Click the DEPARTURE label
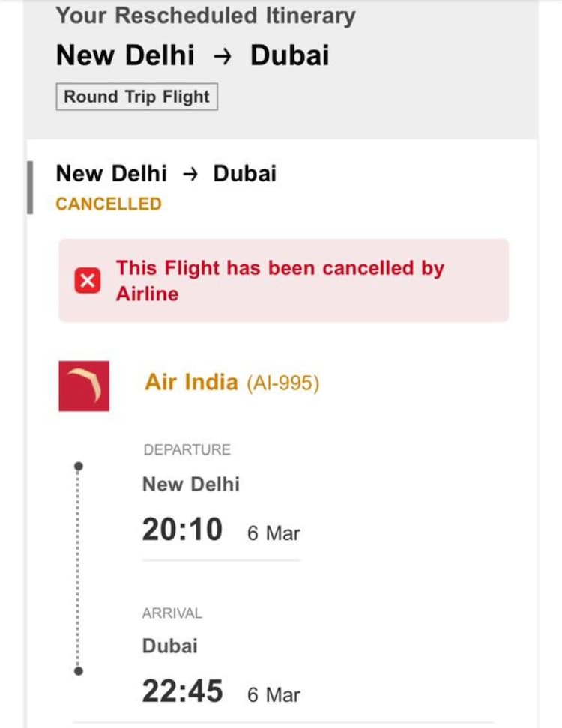The image size is (562, 728). point(187,450)
